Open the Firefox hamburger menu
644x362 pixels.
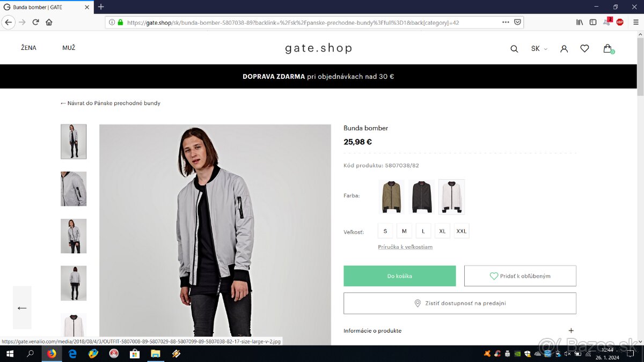pos(636,22)
